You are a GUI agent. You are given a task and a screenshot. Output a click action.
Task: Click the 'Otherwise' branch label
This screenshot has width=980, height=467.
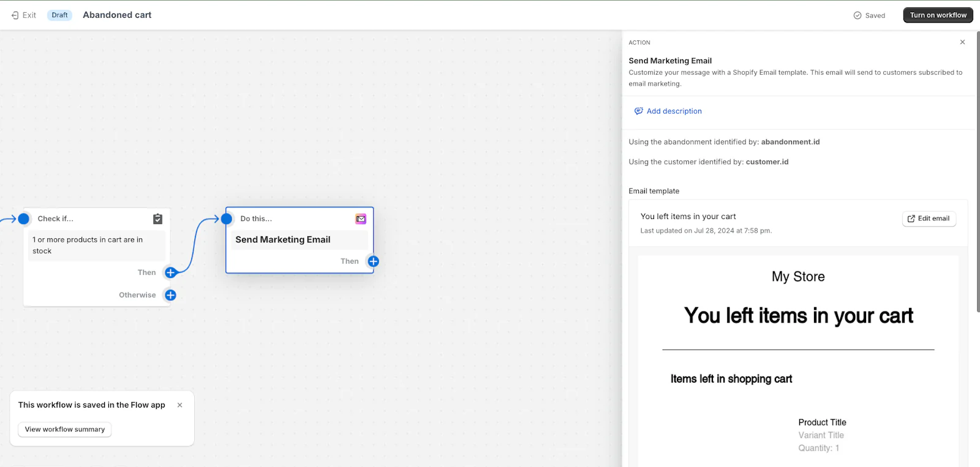coord(137,295)
